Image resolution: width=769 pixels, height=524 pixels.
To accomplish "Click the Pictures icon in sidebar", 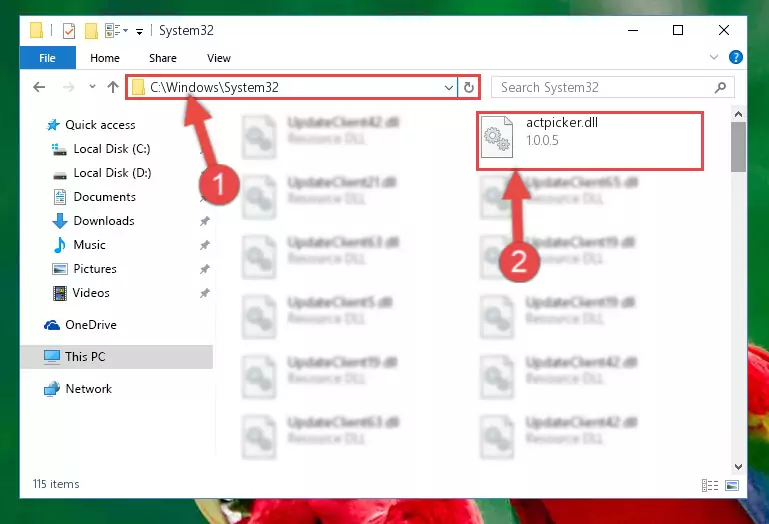I will tap(60, 269).
